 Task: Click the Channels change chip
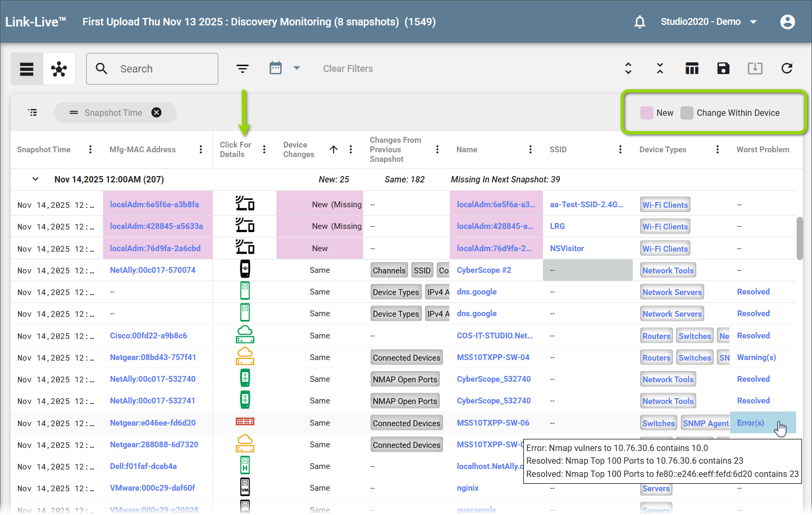pyautogui.click(x=389, y=270)
